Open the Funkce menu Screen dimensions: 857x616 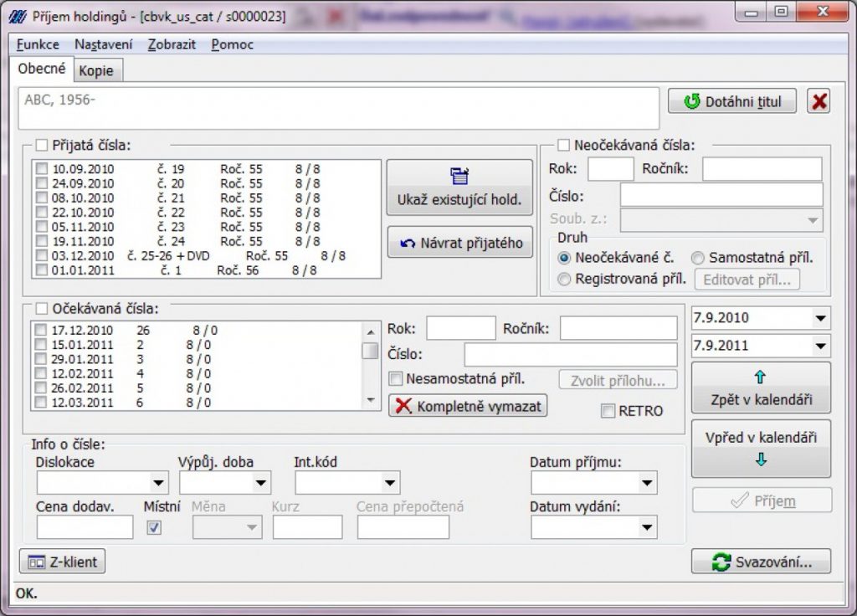tap(37, 44)
